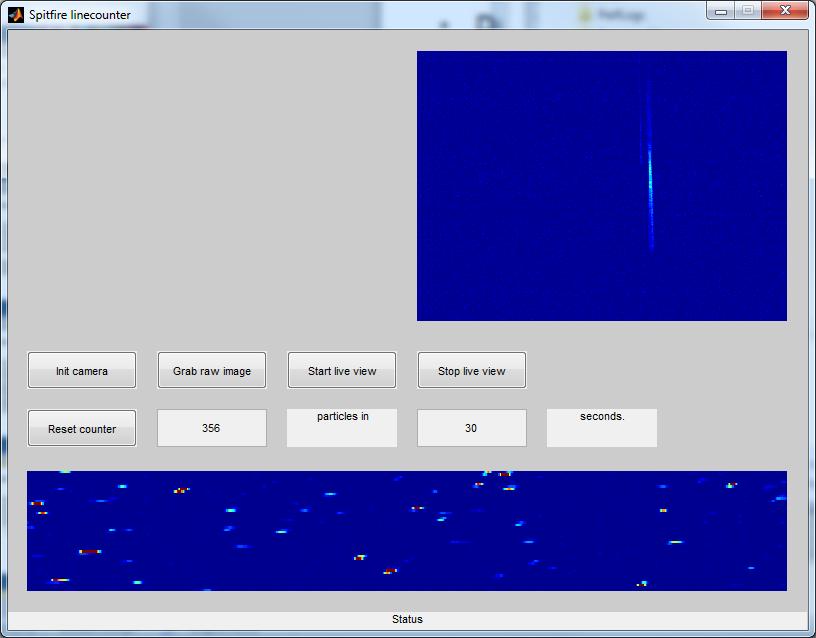The height and width of the screenshot is (638, 816).
Task: Select the seconds field showing 30
Action: click(x=471, y=428)
